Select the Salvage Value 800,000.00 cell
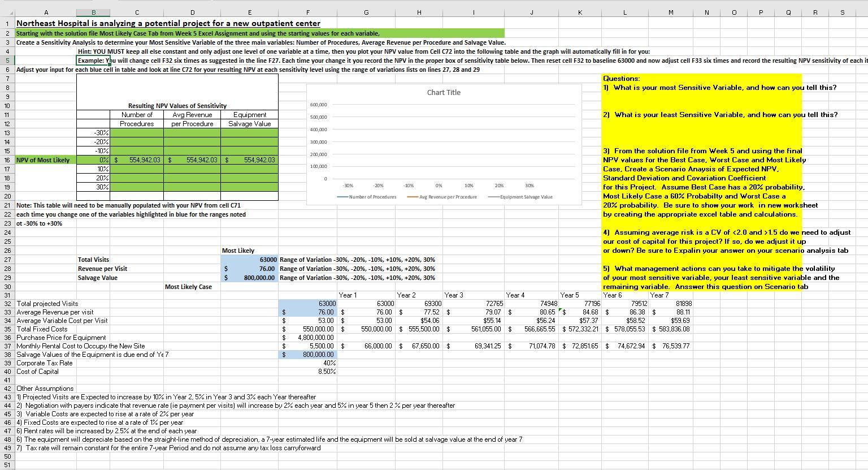868x470 pixels. 250,278
